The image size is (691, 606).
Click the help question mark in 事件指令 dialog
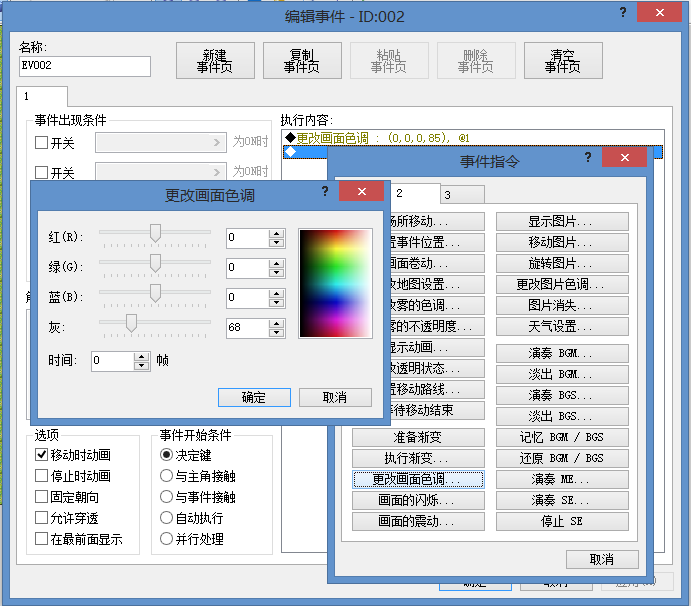[588, 157]
